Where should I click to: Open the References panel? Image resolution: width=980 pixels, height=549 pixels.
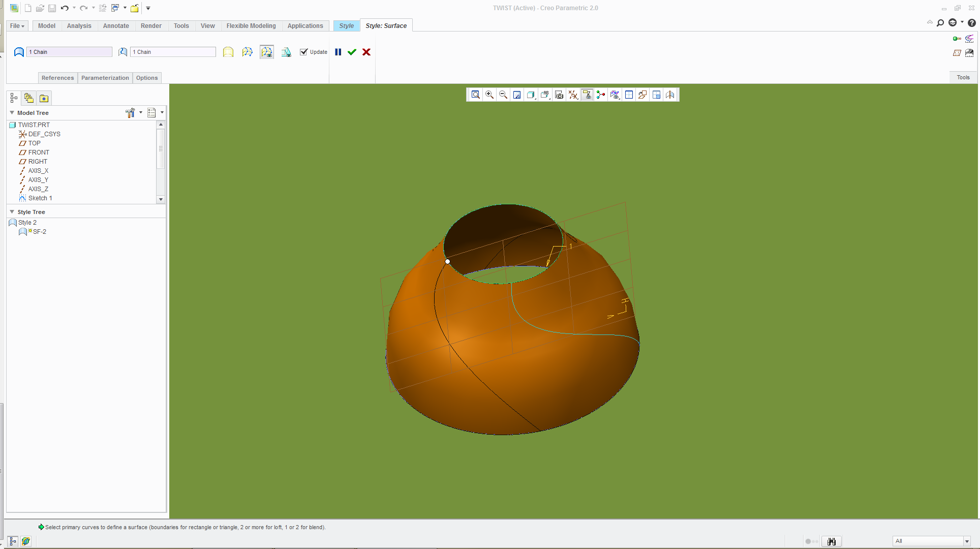click(x=57, y=78)
